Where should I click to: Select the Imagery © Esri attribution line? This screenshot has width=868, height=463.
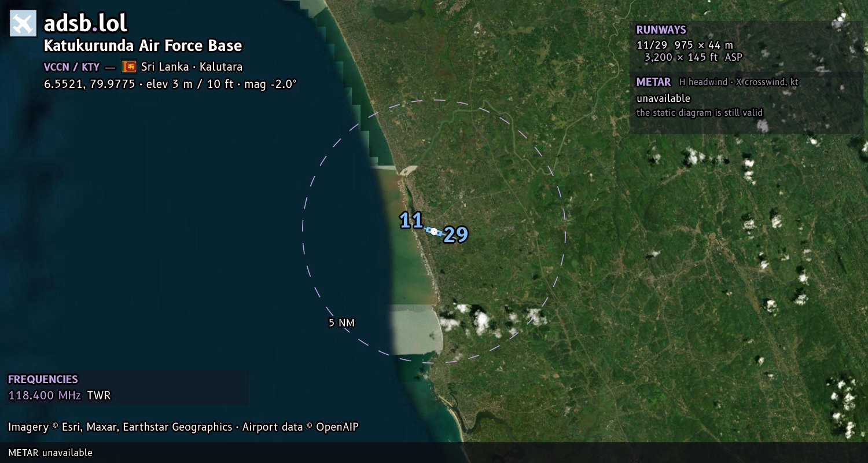coord(183,427)
